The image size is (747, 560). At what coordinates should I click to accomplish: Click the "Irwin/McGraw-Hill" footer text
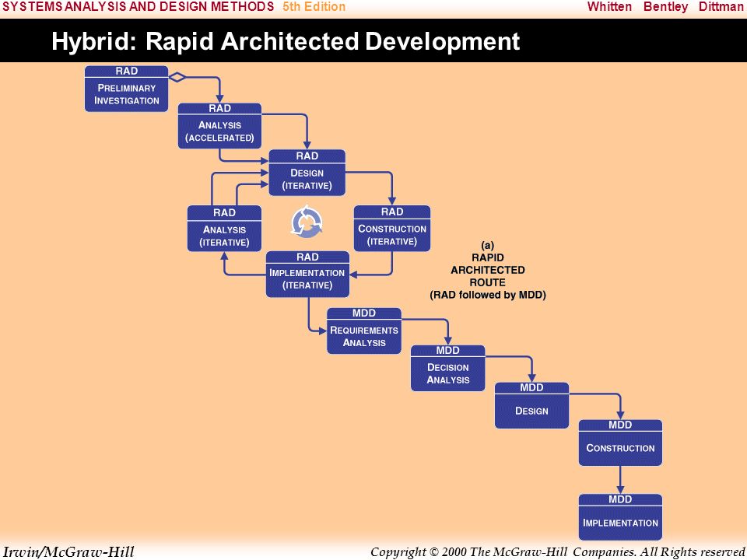click(x=68, y=552)
